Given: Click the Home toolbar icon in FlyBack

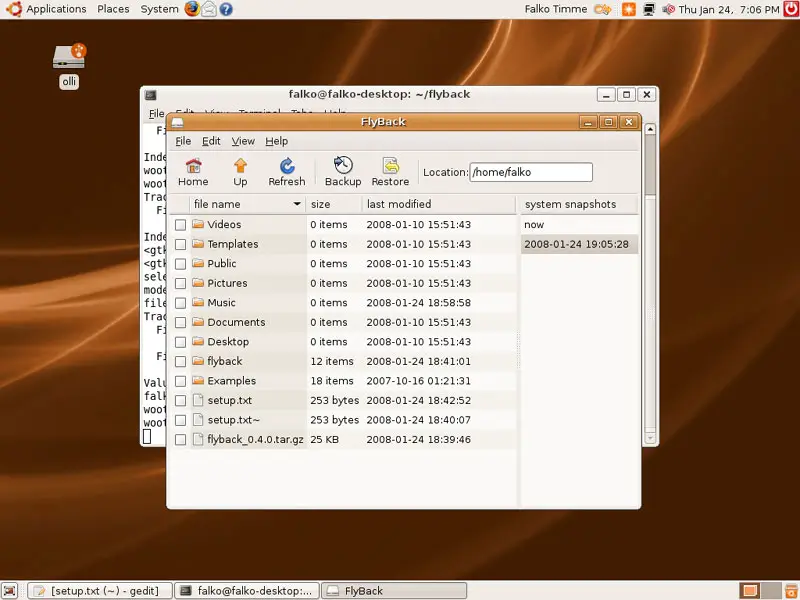Looking at the screenshot, I should (193, 172).
